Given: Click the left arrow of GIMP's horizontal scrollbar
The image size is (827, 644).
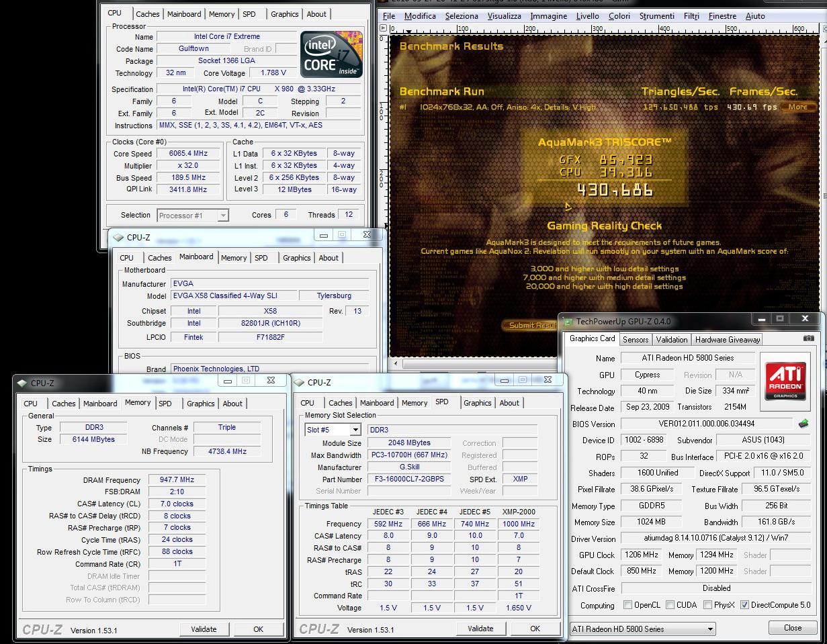Looking at the screenshot, I should [396, 363].
